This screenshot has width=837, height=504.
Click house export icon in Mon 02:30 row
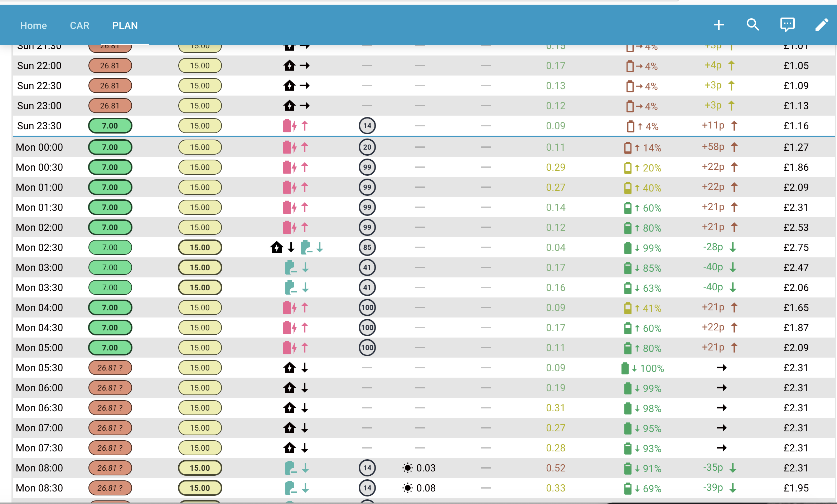point(277,247)
